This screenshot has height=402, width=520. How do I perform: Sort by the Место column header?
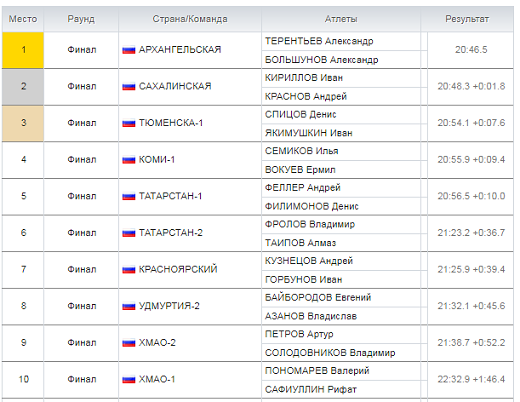pyautogui.click(x=23, y=19)
